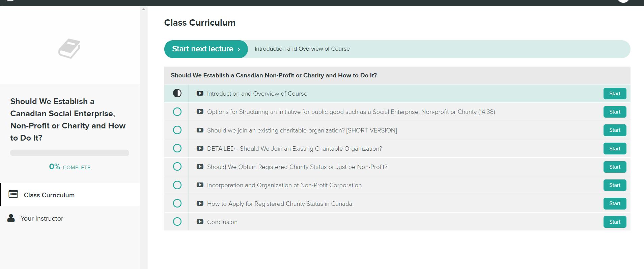The width and height of the screenshot is (644, 269).
Task: Mark the Options for Structuring lecture circle
Action: 177,112
